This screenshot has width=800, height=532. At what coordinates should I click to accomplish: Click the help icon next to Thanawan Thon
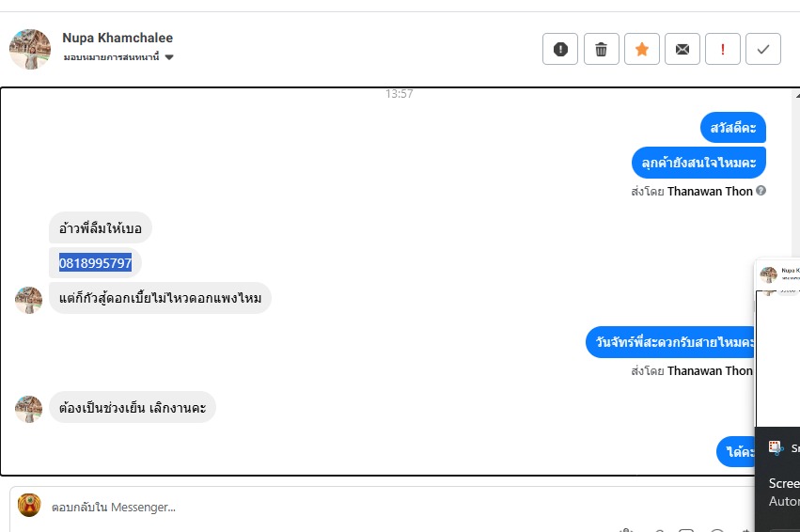[761, 191]
